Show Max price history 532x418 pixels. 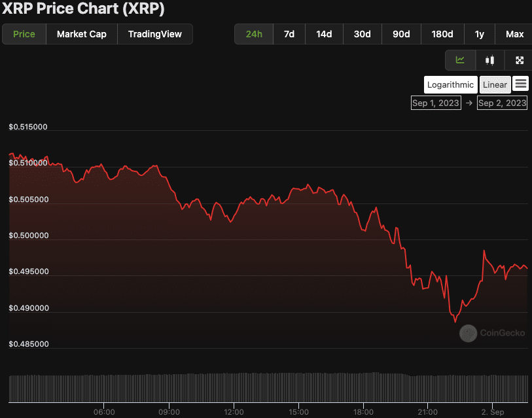click(514, 34)
